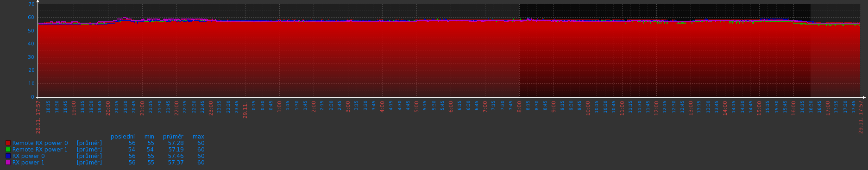Select the Remote RX power 1 legend label
The height and width of the screenshot is (170, 868).
[x=40, y=150]
